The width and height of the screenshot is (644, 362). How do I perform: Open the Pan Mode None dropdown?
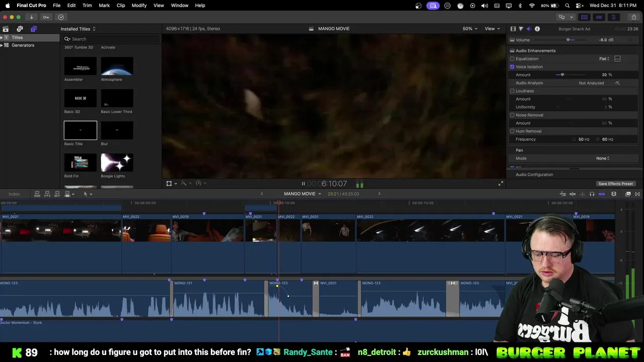coord(603,158)
